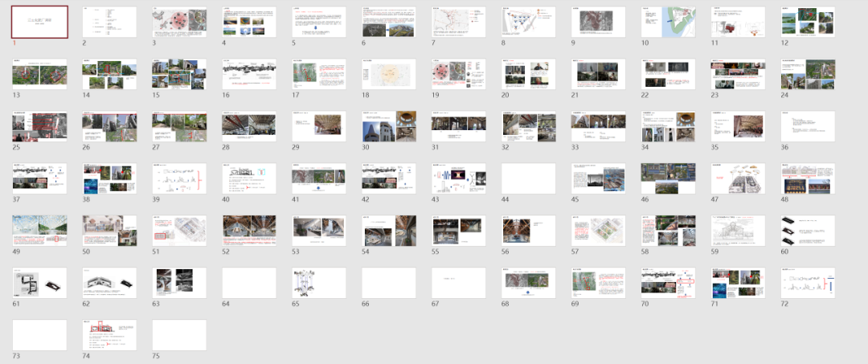Select slide 74 thumbnail
The height and width of the screenshot is (364, 868).
click(x=109, y=335)
